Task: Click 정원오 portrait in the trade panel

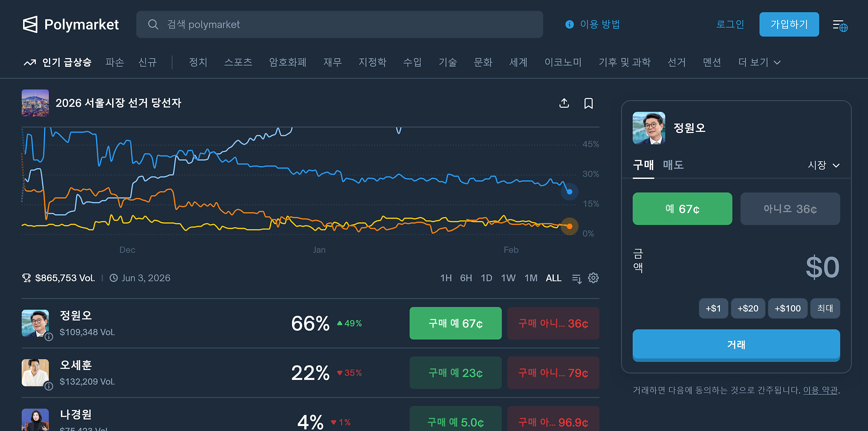Action: [x=649, y=128]
